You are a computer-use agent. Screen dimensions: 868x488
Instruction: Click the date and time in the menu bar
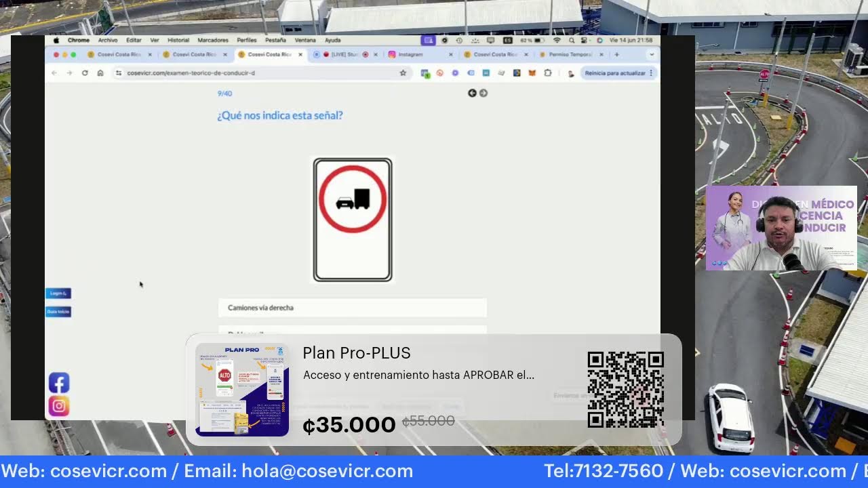[x=631, y=40]
